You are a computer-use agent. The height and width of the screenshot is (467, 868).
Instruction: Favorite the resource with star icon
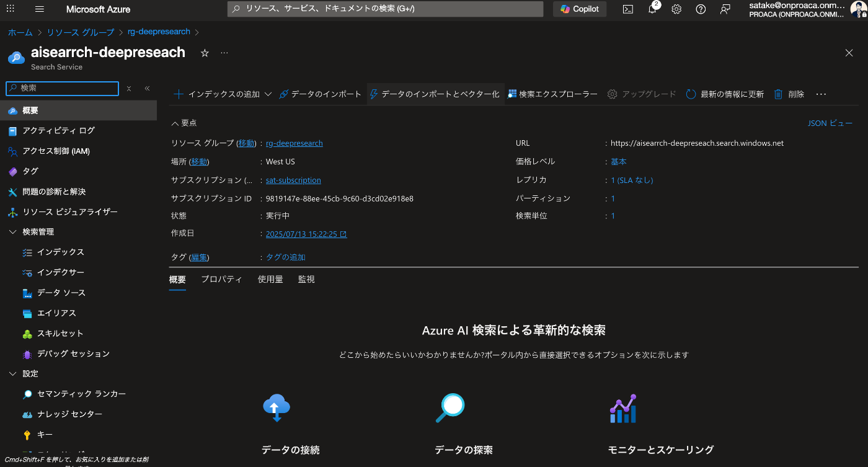[x=205, y=53]
